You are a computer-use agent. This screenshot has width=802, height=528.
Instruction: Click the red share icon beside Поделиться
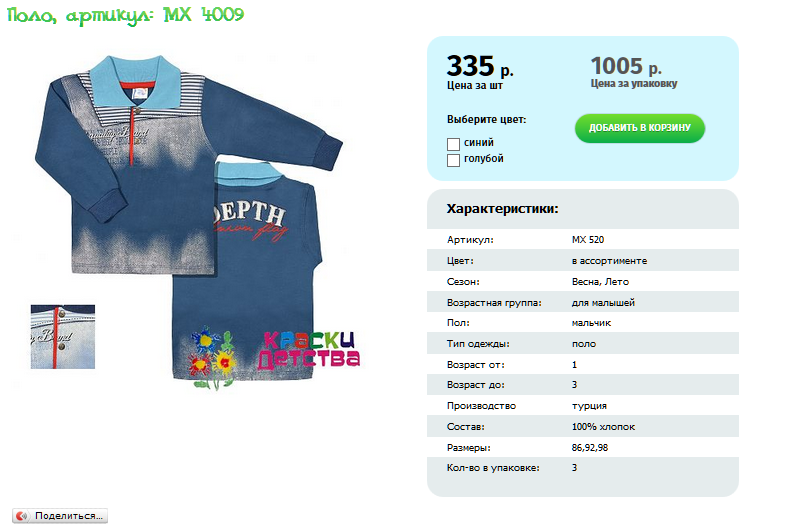[21, 516]
